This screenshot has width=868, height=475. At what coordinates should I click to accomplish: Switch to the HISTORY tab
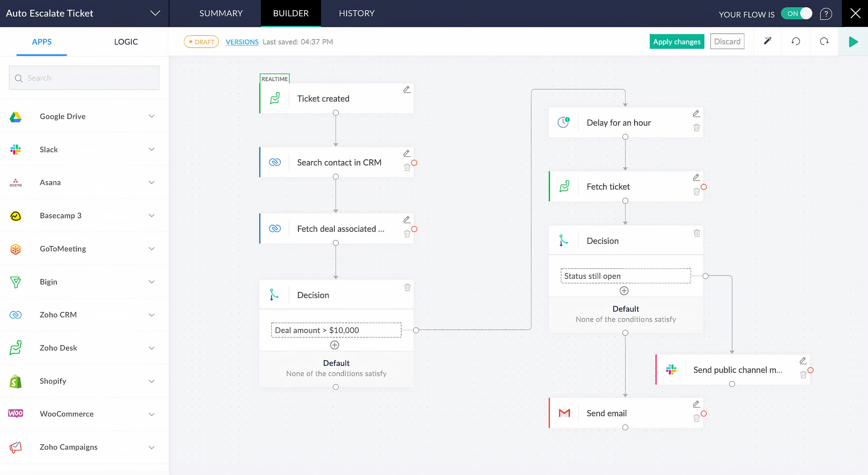pos(356,14)
